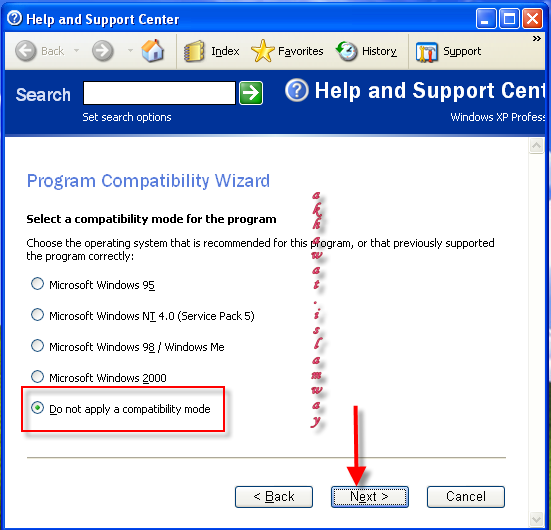Click the Favorites star icon
551x530 pixels.
tap(262, 51)
